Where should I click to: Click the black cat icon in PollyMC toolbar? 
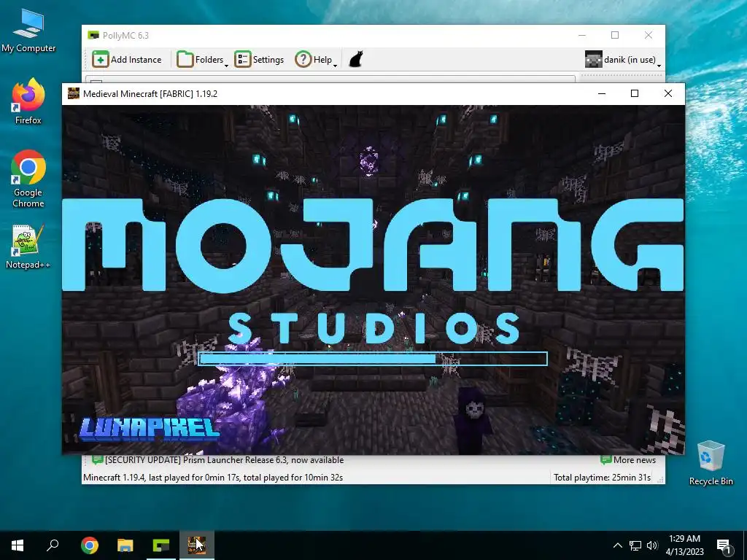tap(356, 60)
